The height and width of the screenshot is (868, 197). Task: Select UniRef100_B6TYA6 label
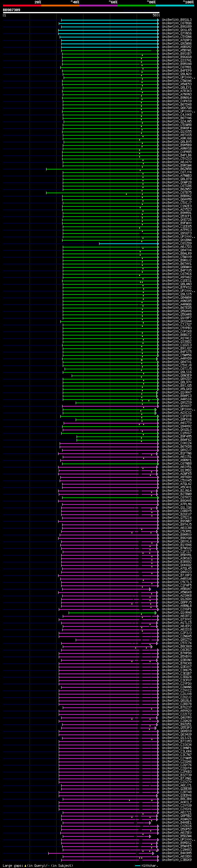(x=177, y=118)
